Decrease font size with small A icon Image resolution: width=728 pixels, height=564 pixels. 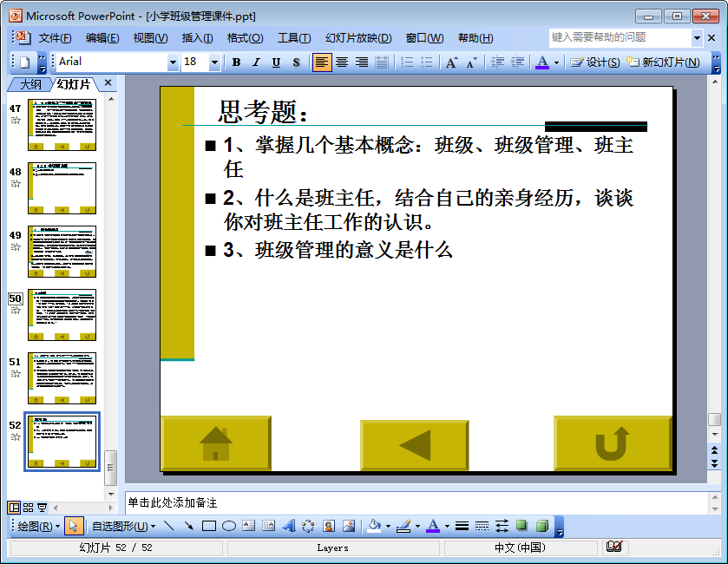coord(472,62)
